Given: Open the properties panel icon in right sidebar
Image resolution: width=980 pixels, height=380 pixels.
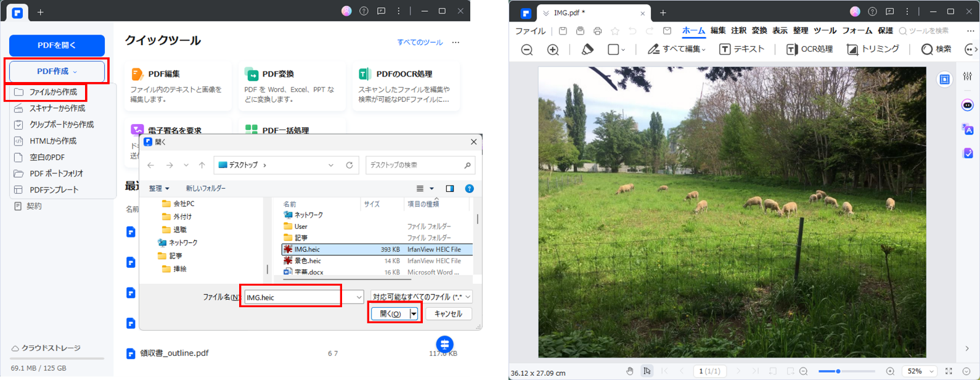Looking at the screenshot, I should click(967, 76).
